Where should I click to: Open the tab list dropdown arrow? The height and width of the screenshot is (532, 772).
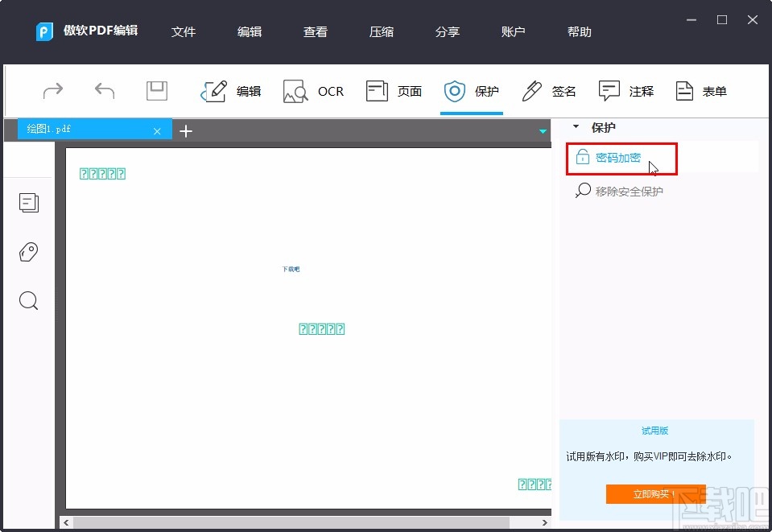[543, 131]
